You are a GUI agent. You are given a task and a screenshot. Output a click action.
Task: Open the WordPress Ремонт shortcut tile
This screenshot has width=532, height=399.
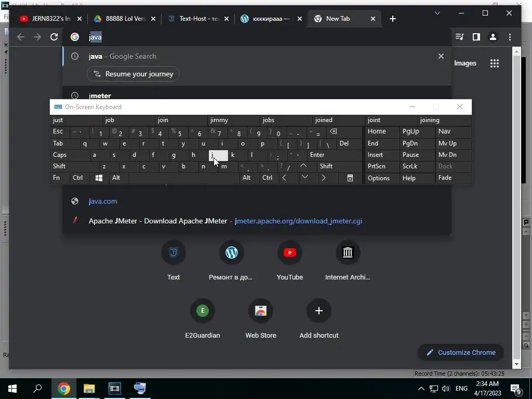coord(231,261)
